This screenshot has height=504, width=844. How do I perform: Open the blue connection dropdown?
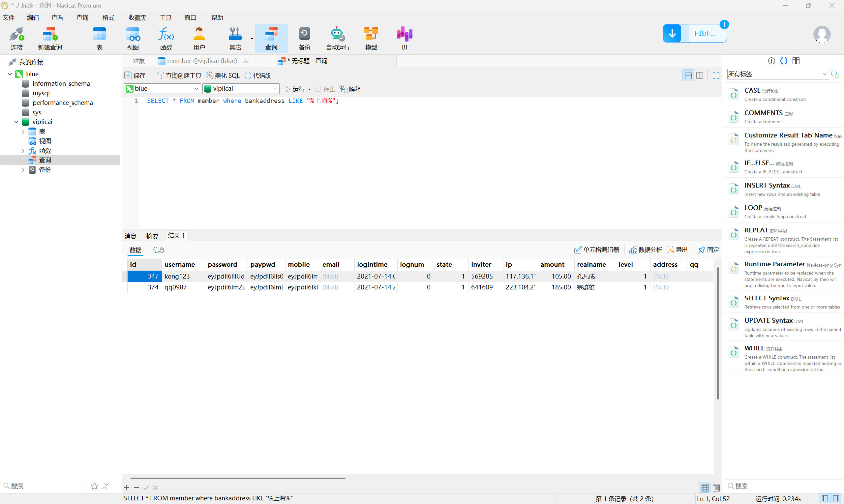tap(162, 89)
